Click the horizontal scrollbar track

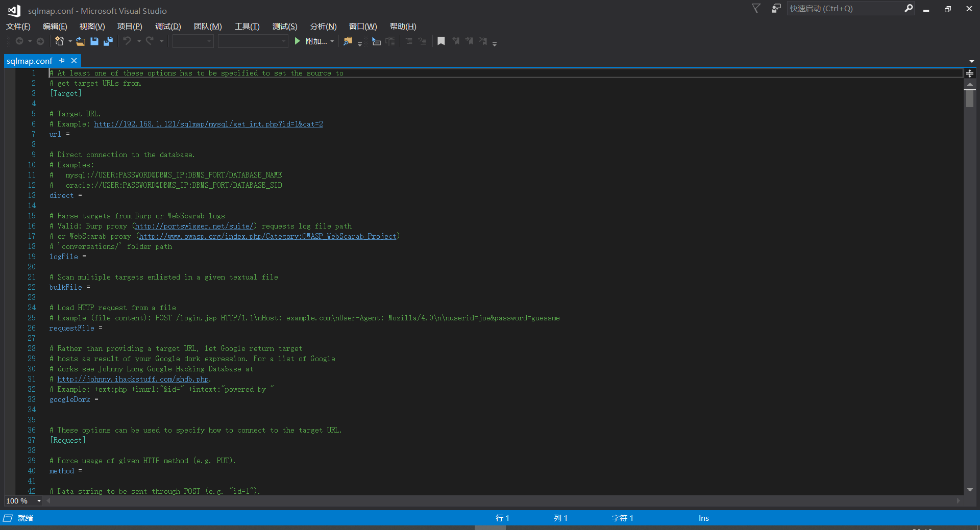point(502,501)
